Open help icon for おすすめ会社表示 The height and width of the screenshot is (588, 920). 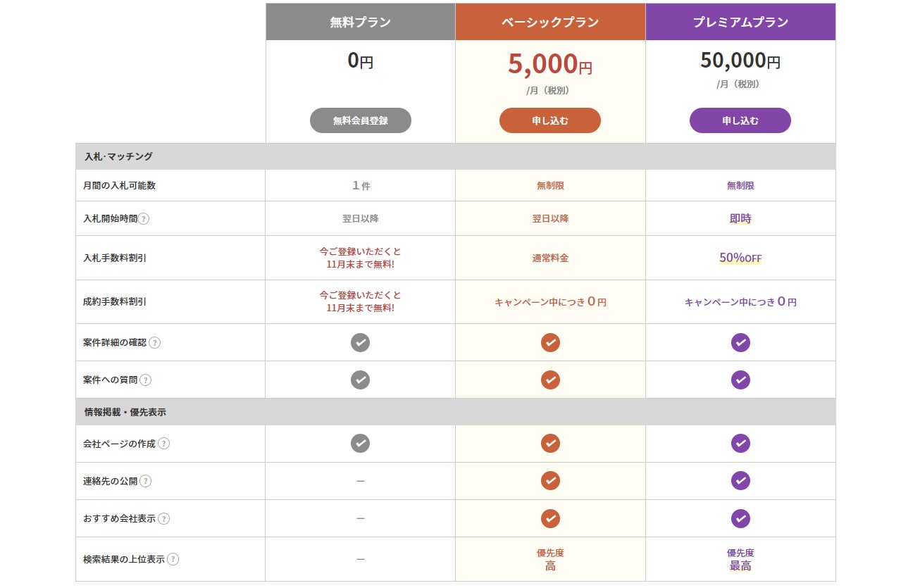(163, 519)
